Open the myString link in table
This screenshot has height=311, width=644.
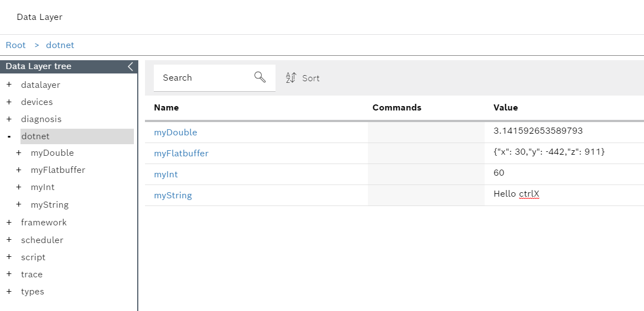pos(173,196)
